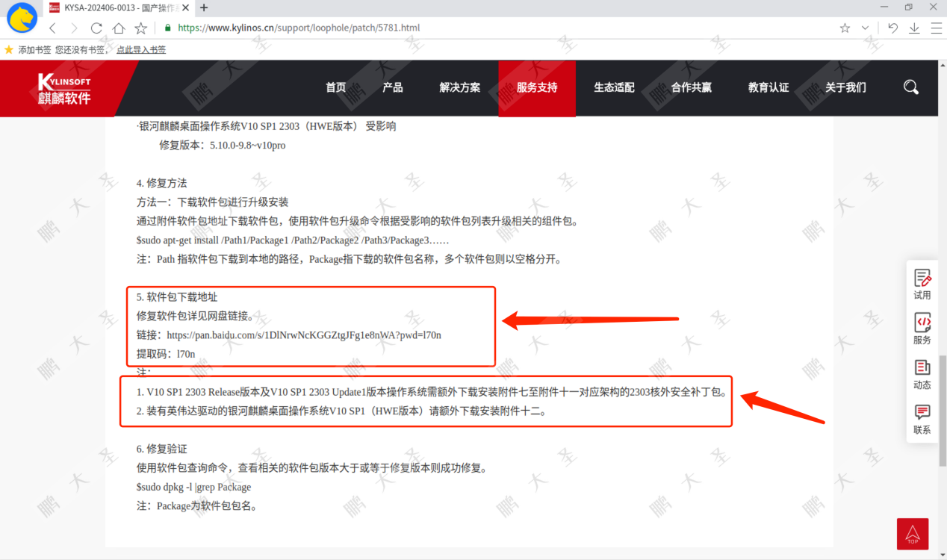
Task: Click the Kylinsoft 麒麟软件 logo
Action: (x=64, y=89)
